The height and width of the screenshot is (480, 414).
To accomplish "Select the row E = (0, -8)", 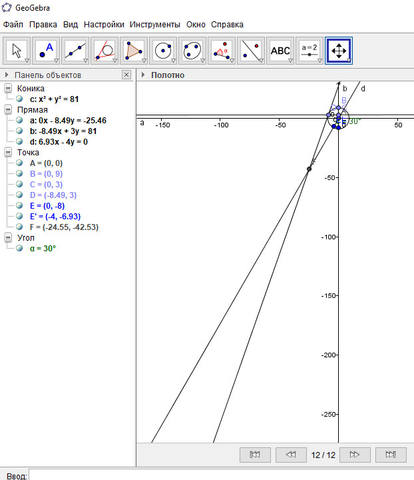I will pos(47,206).
